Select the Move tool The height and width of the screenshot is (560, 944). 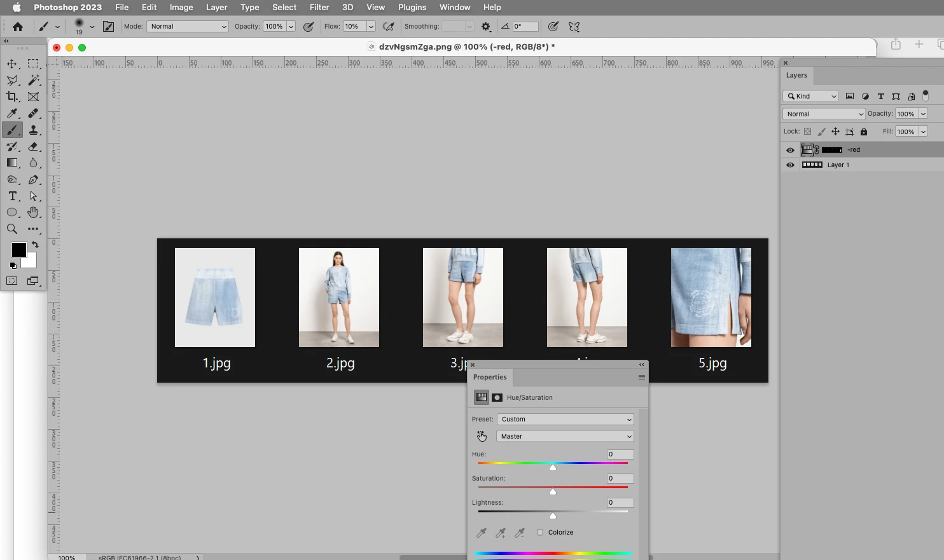12,64
